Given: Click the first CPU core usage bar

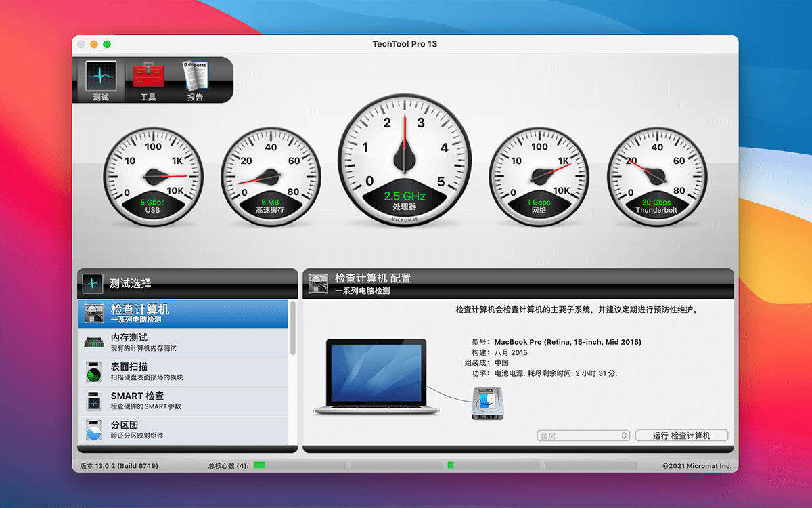Looking at the screenshot, I should 299,465.
